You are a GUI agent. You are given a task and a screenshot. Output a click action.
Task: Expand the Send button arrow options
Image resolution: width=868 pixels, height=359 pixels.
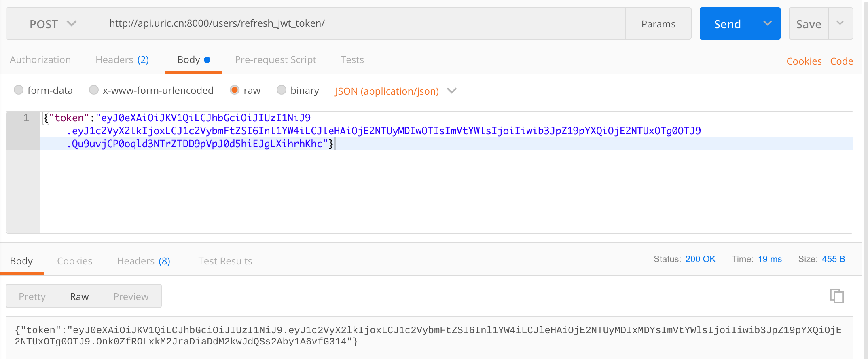point(768,23)
